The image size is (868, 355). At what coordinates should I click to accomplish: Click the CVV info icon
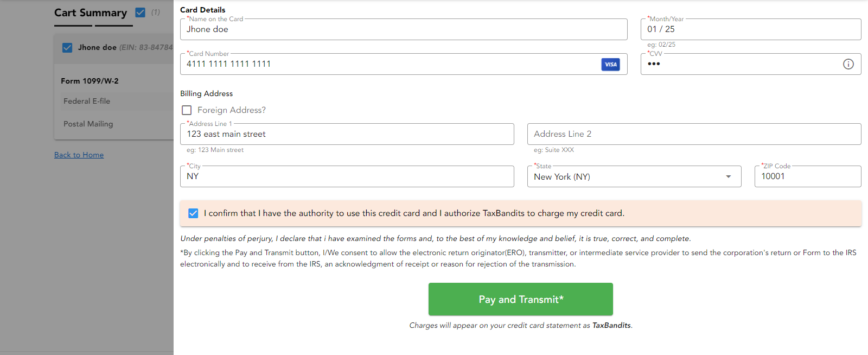pyautogui.click(x=848, y=64)
